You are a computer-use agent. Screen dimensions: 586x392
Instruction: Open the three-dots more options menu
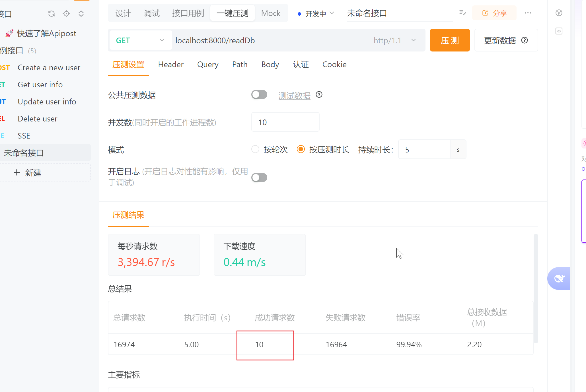[528, 13]
